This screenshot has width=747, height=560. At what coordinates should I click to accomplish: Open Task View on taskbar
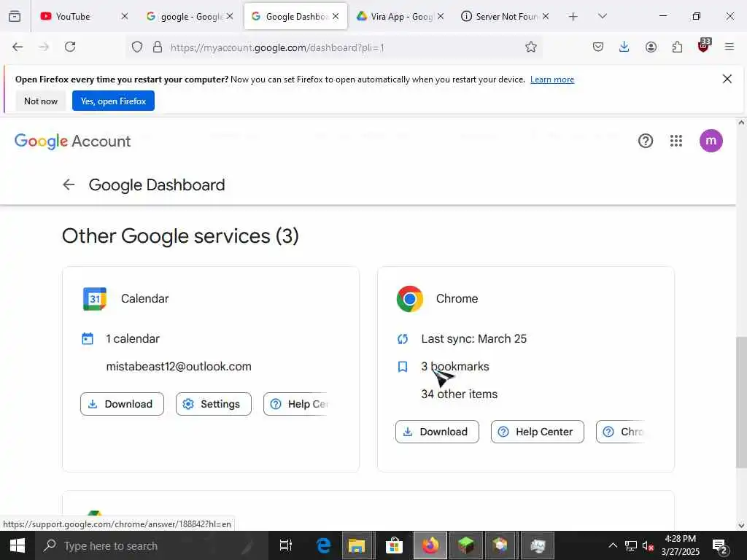click(286, 545)
